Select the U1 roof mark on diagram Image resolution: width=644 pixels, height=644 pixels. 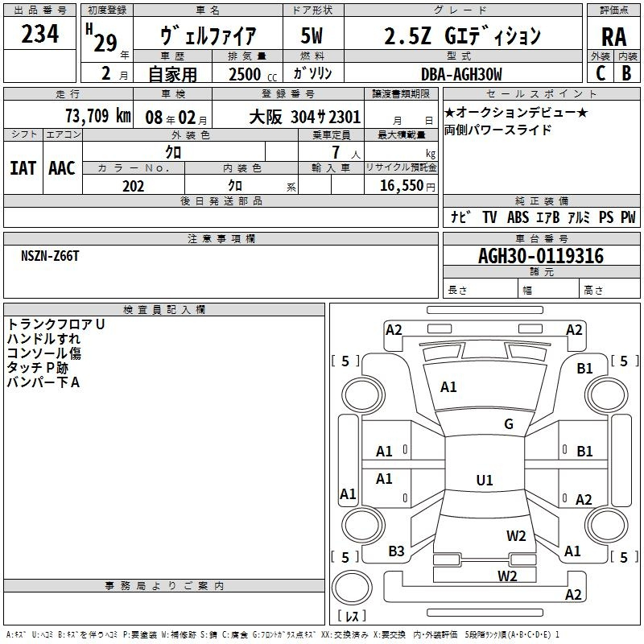click(x=485, y=480)
